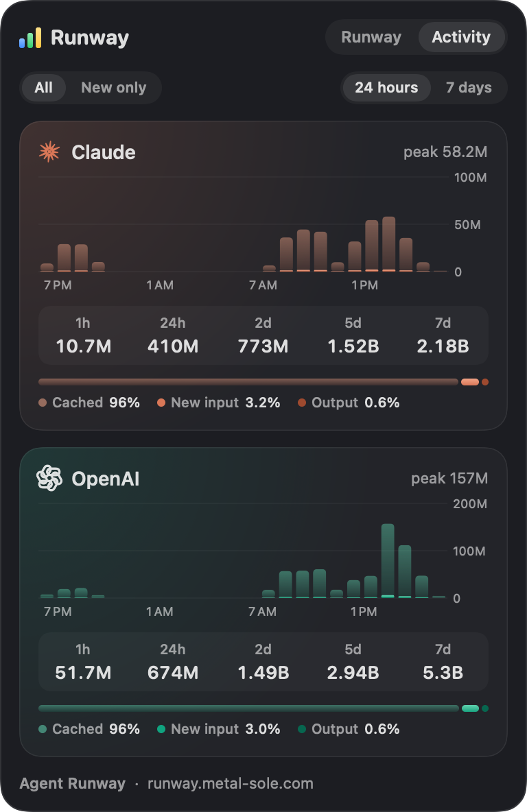Click OpenAI New input legend dot

tap(161, 728)
